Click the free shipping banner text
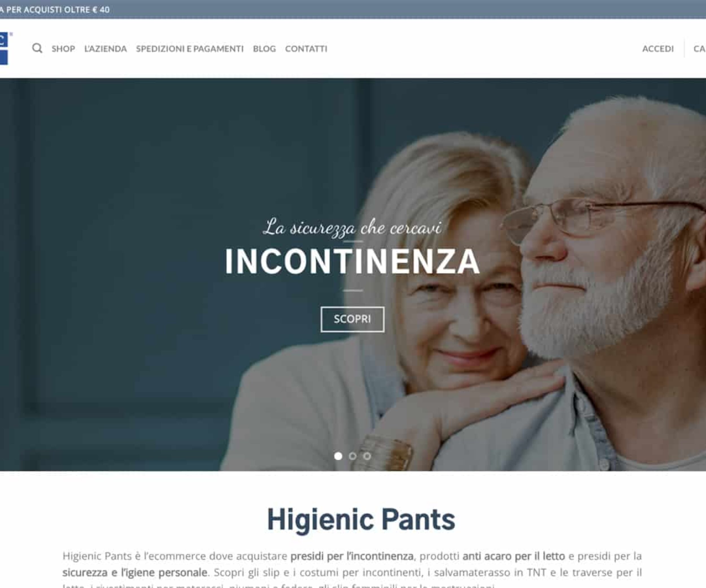This screenshot has height=588, width=706. click(55, 10)
